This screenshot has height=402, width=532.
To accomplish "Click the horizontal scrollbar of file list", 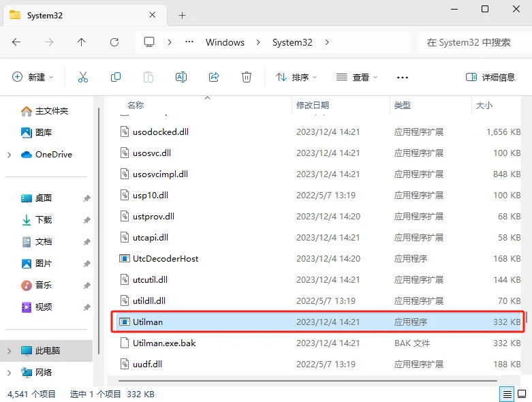I will 307,381.
